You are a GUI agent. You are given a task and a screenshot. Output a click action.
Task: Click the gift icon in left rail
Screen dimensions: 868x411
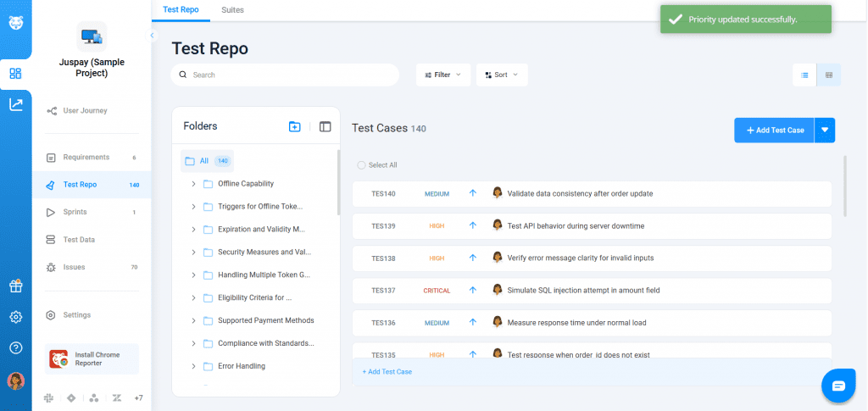(x=15, y=286)
